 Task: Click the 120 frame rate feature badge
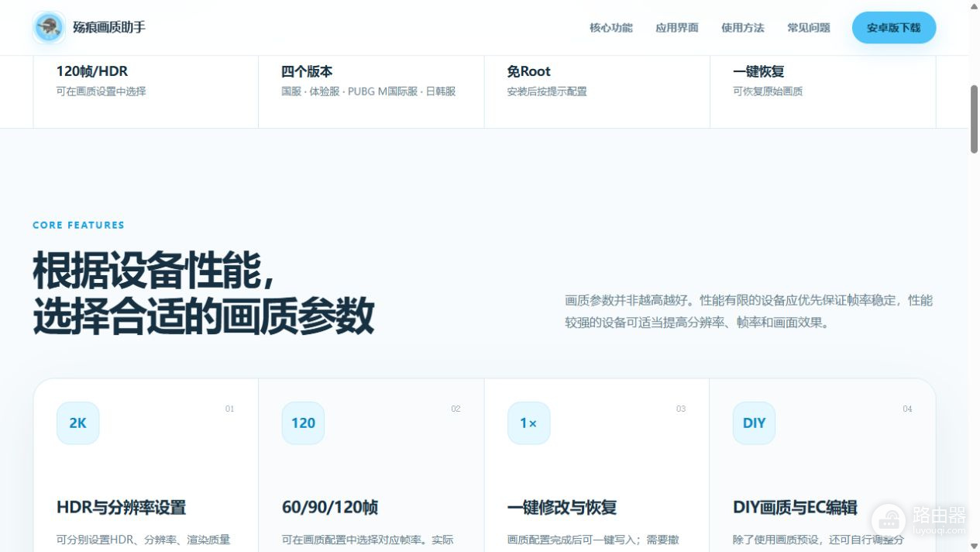[x=303, y=423]
